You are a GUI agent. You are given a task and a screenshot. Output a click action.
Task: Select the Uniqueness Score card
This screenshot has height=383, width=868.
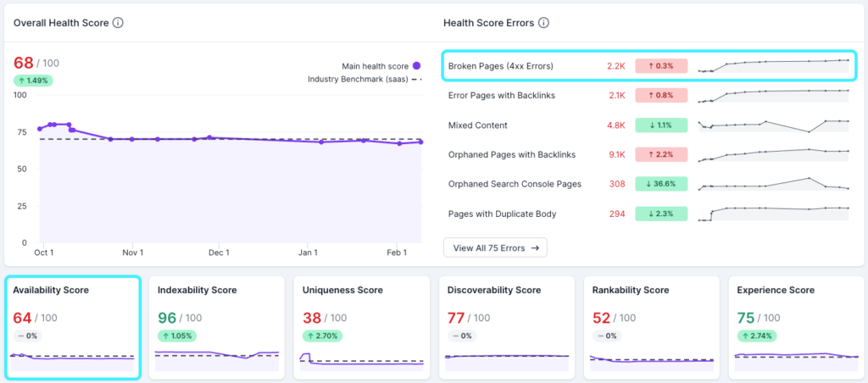362,326
